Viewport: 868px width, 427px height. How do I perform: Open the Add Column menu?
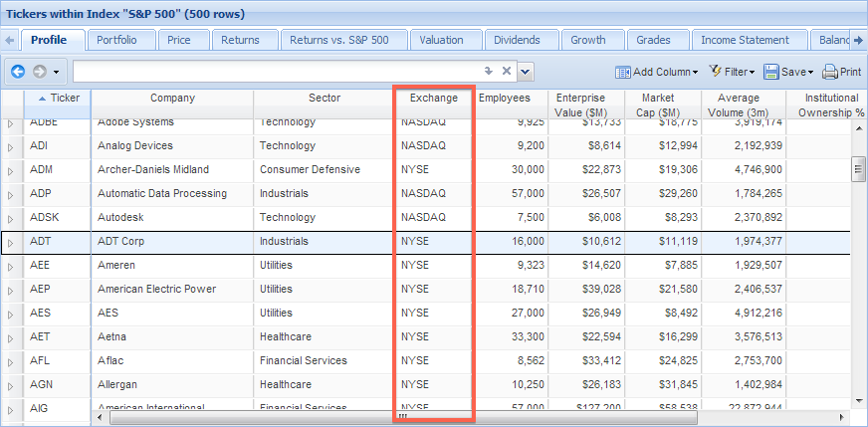tap(657, 72)
